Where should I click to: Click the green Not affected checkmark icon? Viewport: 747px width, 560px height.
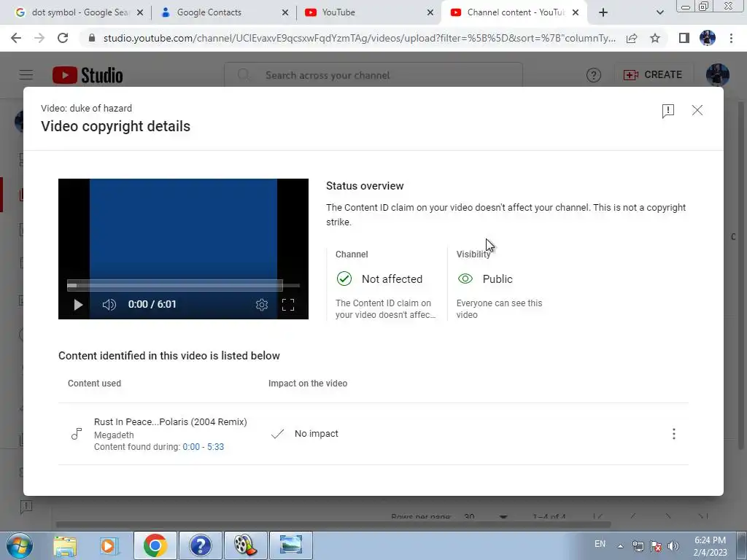tap(344, 279)
